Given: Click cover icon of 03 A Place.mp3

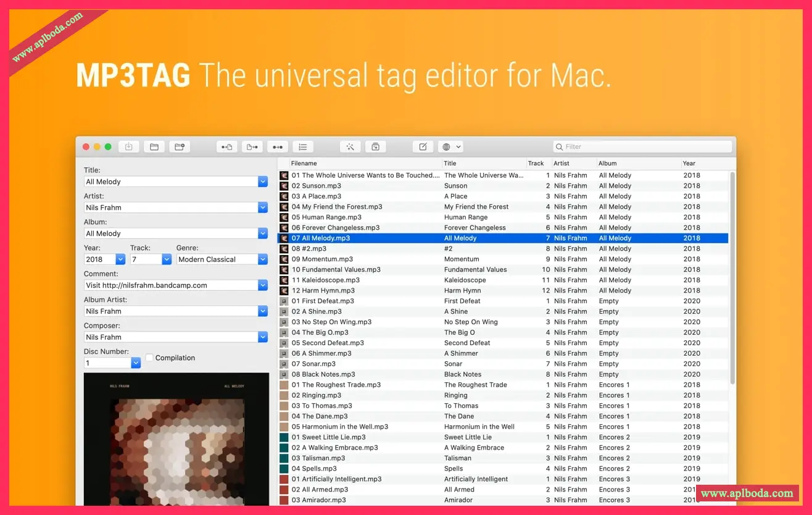Looking at the screenshot, I should (284, 196).
